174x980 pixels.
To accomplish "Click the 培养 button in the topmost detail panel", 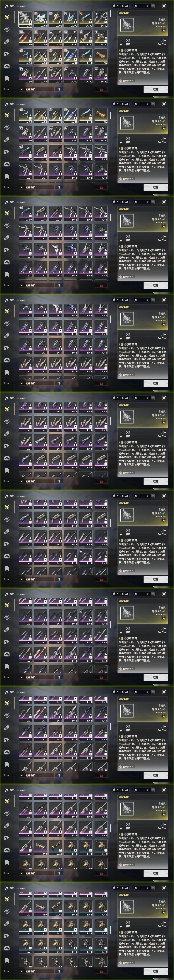I will pos(155,89).
